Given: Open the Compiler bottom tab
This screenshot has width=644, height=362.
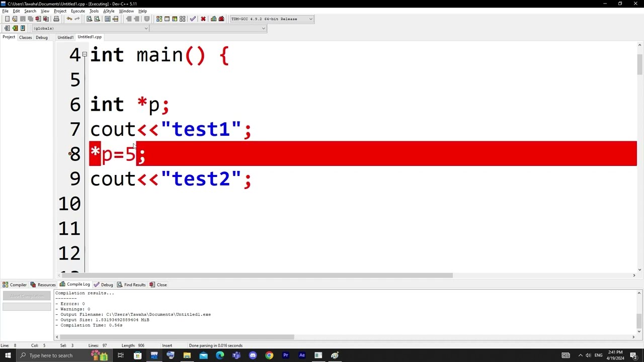Looking at the screenshot, I should pos(15,285).
